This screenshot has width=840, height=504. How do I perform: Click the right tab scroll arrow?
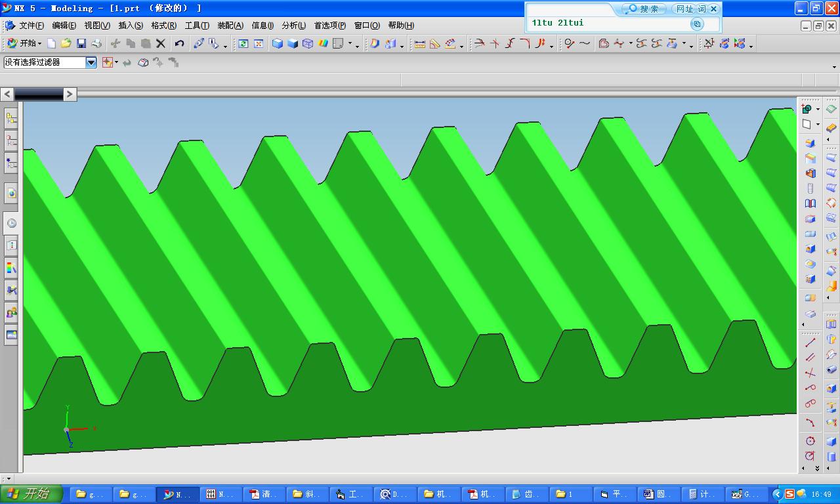70,94
